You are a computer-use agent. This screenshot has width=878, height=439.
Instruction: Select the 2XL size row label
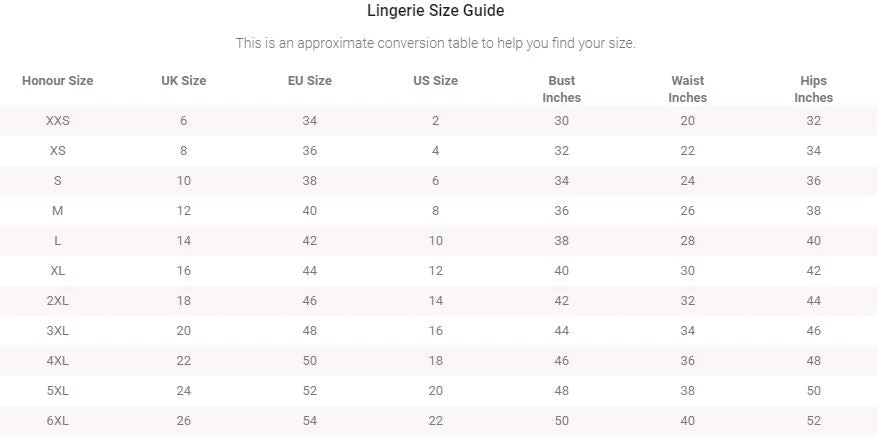click(58, 301)
